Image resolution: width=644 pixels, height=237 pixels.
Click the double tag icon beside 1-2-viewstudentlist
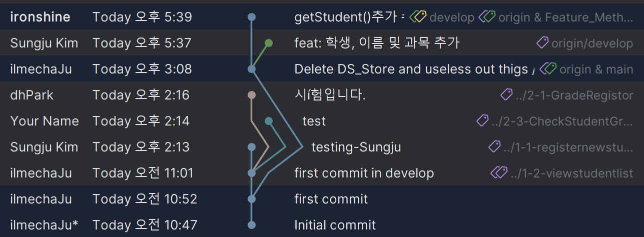(499, 173)
